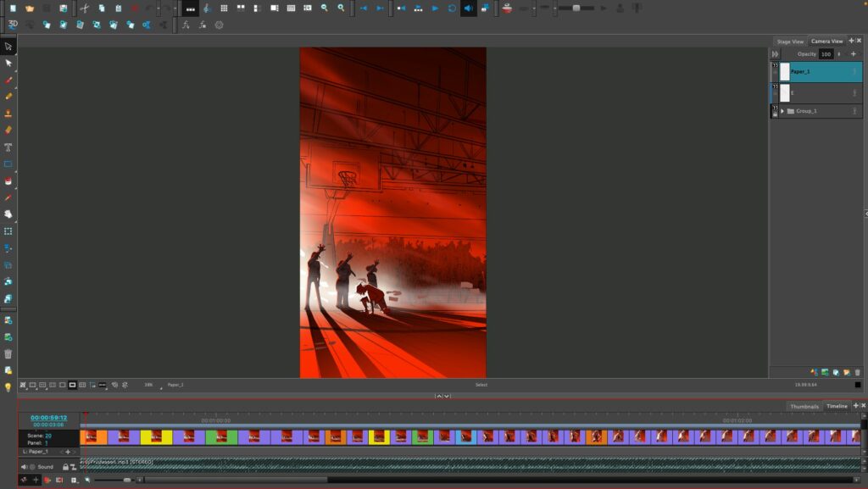The height and width of the screenshot is (489, 868).
Task: Click the zoom out magnifier in the toolbar
Action: click(325, 8)
